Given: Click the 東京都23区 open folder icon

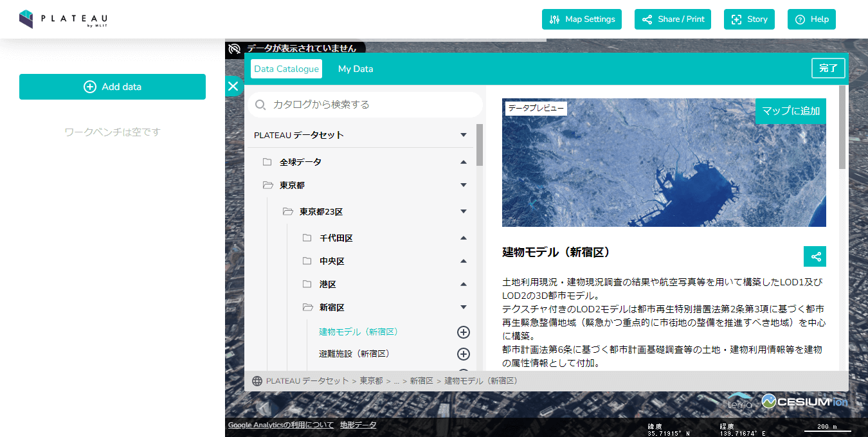Looking at the screenshot, I should [288, 211].
